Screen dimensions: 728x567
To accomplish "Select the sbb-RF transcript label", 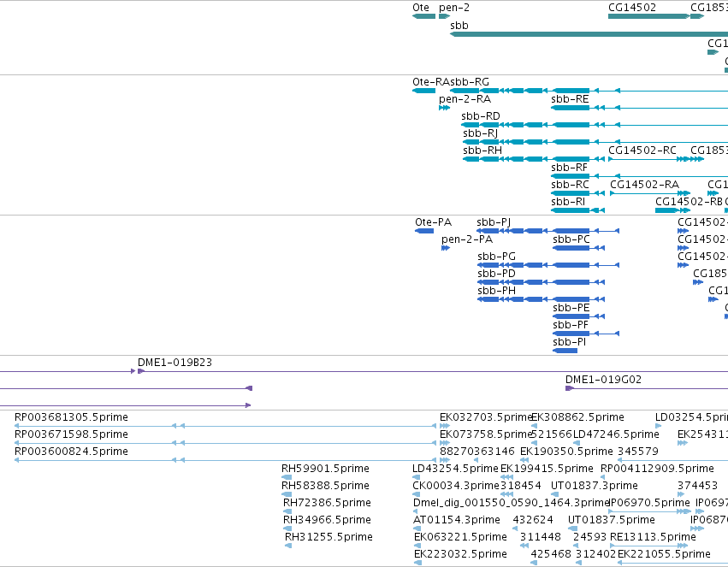I will [x=569, y=168].
